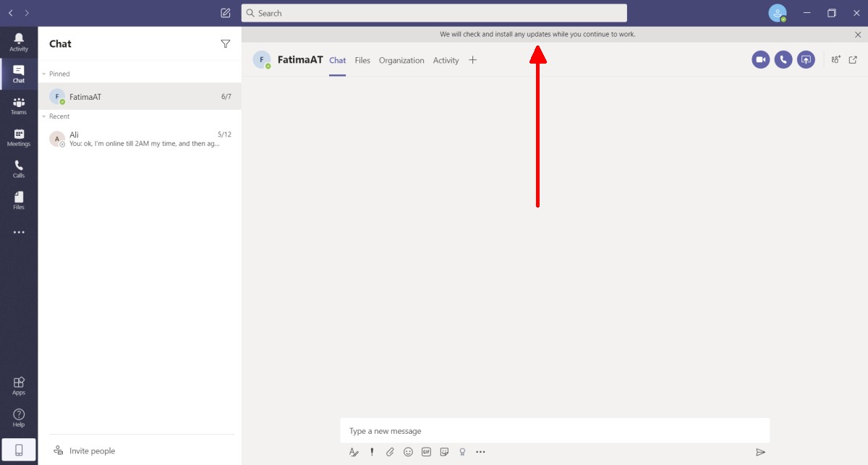Viewport: 868px width, 465px height.
Task: Click the FatimaAT name in header
Action: coord(300,60)
